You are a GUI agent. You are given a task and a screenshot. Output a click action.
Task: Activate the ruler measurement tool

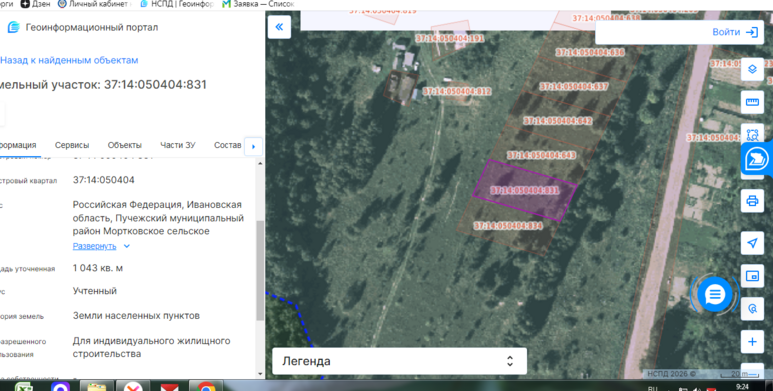pos(752,102)
